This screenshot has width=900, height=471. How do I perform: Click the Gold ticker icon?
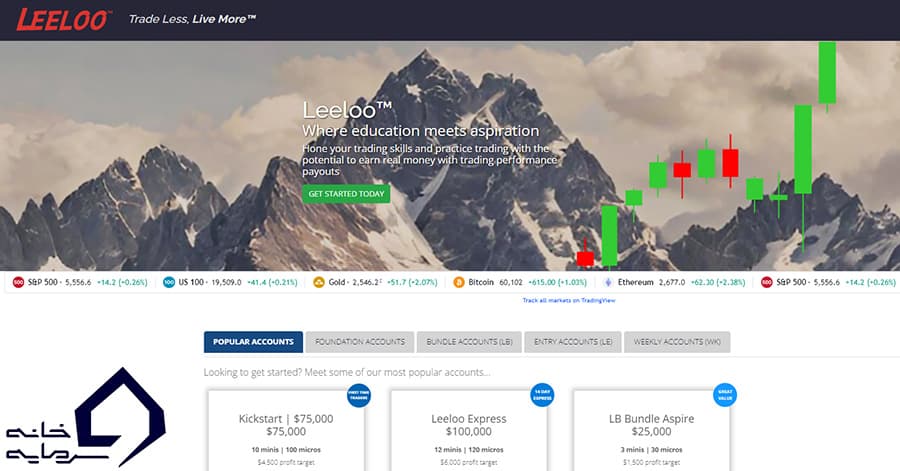pyautogui.click(x=319, y=282)
